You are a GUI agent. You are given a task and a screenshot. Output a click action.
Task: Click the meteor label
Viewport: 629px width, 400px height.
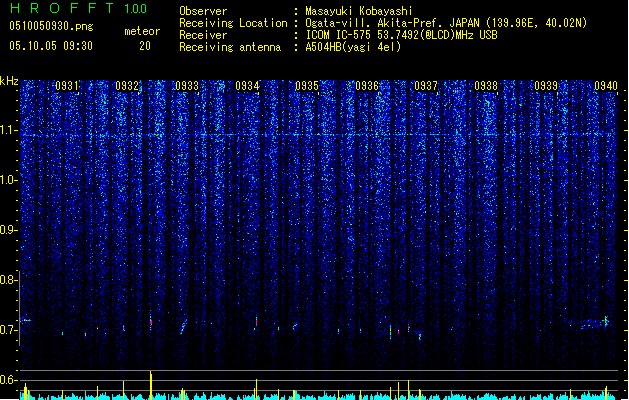pyautogui.click(x=142, y=31)
